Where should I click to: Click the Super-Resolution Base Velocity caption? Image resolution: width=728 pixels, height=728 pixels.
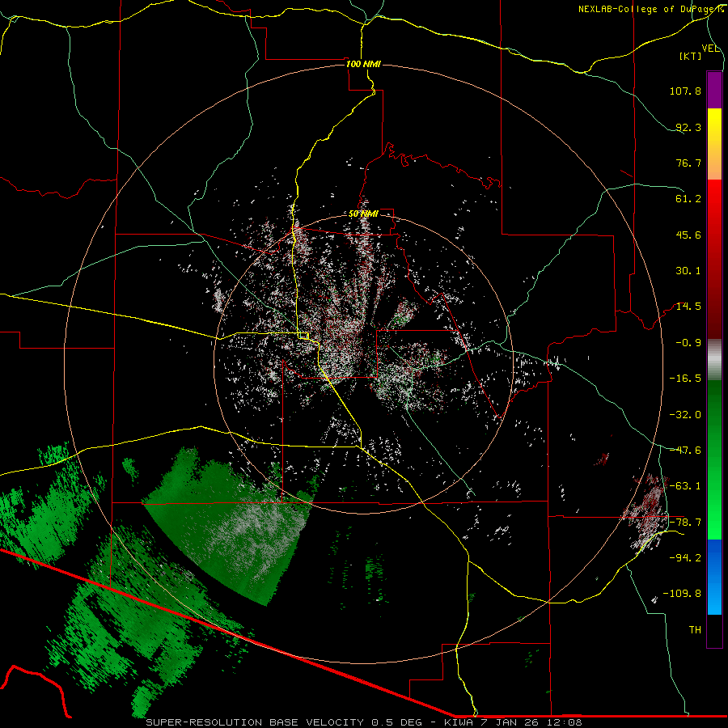point(363,722)
